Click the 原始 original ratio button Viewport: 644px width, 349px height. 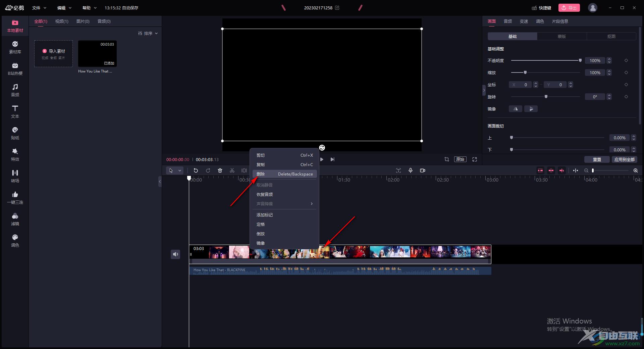[x=460, y=159]
